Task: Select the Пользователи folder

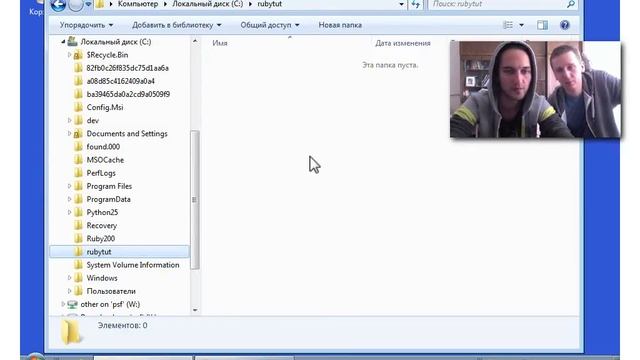Action: pyautogui.click(x=111, y=291)
